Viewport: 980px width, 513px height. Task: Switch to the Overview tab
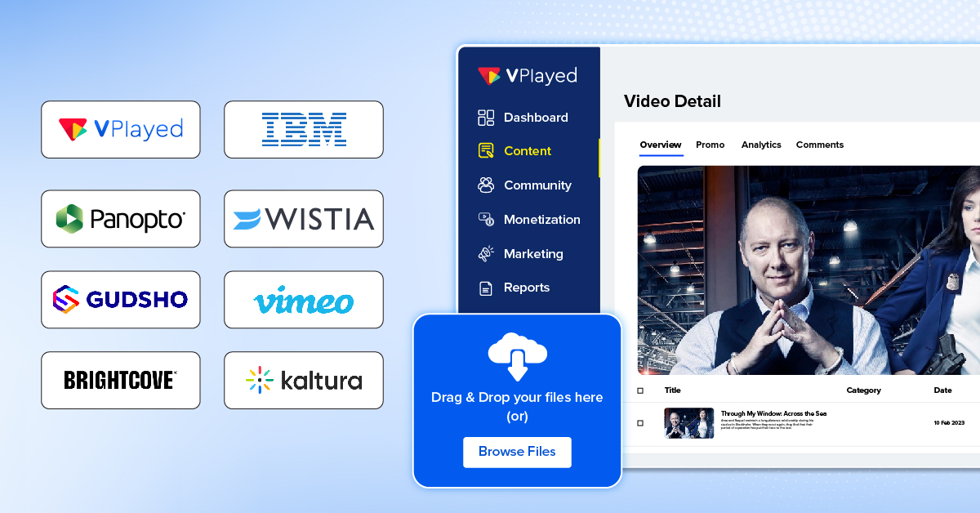tap(661, 145)
